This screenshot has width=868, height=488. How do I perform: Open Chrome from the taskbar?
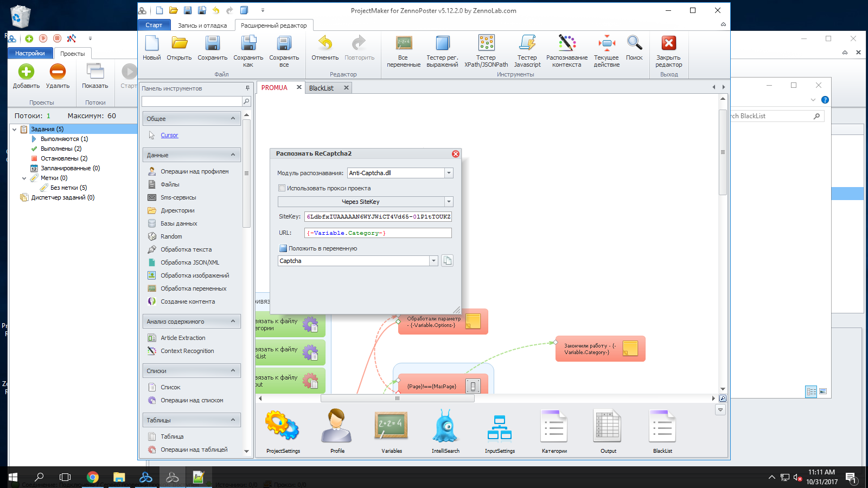tap(93, 477)
